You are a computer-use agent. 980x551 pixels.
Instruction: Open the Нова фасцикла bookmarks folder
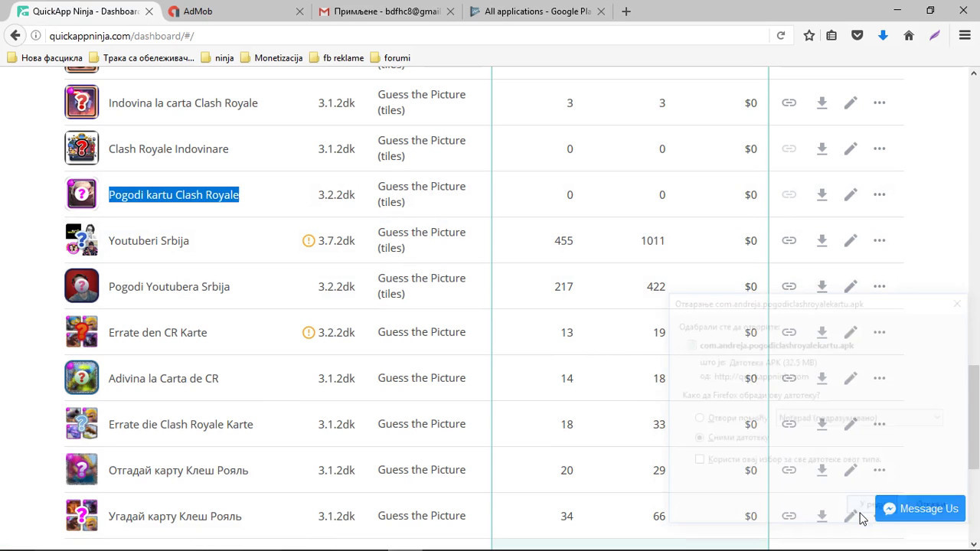point(44,57)
